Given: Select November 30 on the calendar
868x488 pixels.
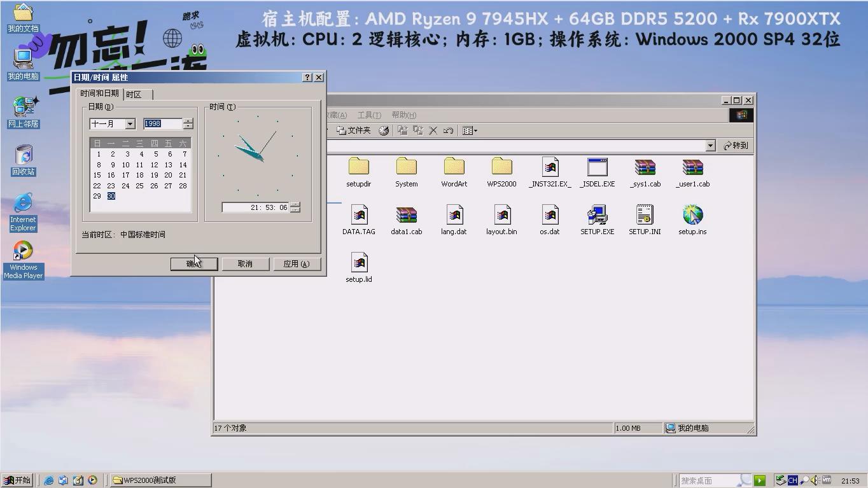Looking at the screenshot, I should click(x=111, y=196).
